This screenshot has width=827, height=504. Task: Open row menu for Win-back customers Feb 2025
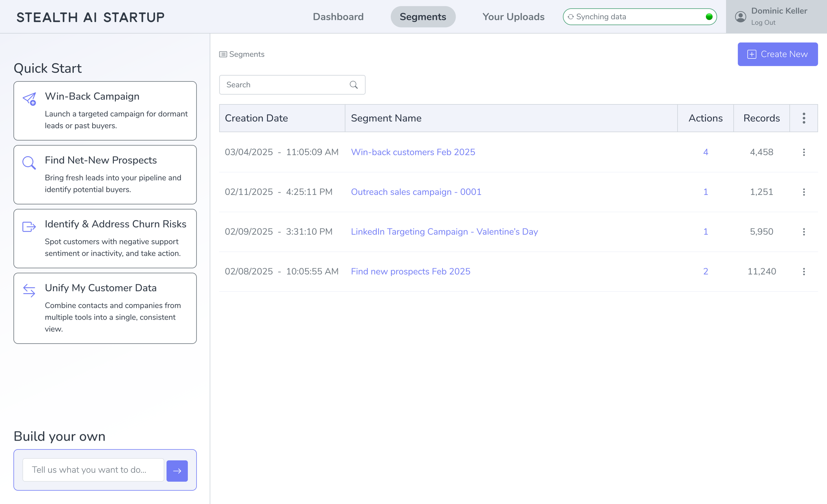pyautogui.click(x=804, y=152)
